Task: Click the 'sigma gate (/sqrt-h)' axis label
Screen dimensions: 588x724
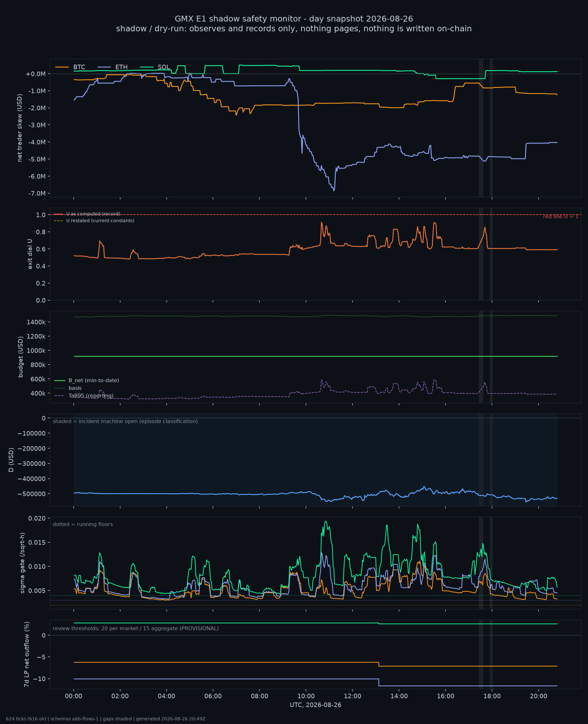Action: 22,563
